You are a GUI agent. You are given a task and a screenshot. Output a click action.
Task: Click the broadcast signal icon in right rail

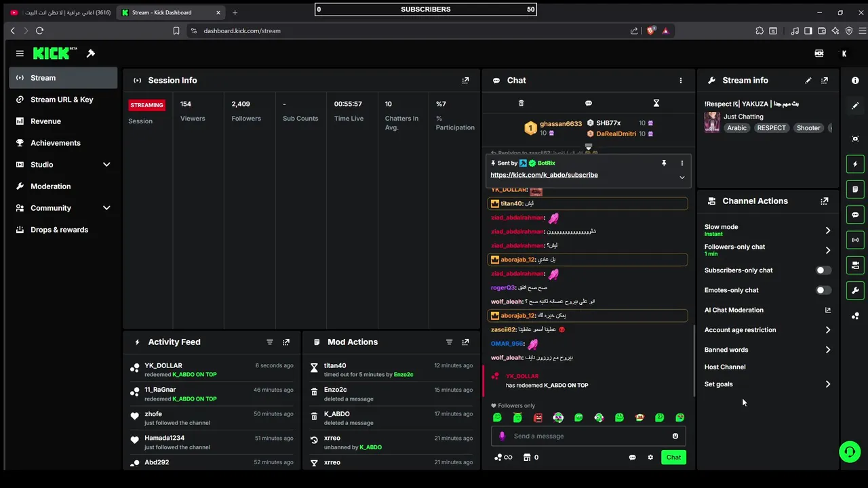coord(855,240)
